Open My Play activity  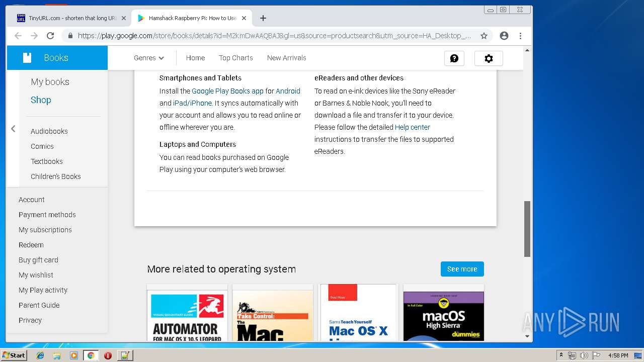43,290
